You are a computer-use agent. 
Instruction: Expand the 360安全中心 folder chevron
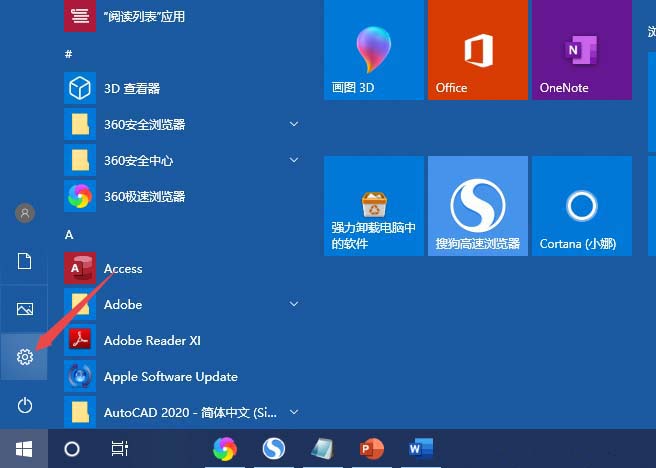[294, 160]
